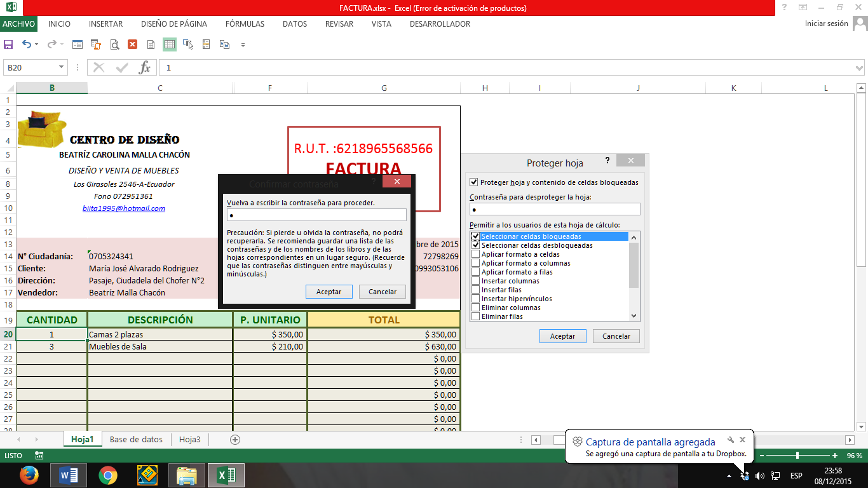Add a new sheet with plus icon
Image resolution: width=868 pixels, height=488 pixels.
coord(235,440)
